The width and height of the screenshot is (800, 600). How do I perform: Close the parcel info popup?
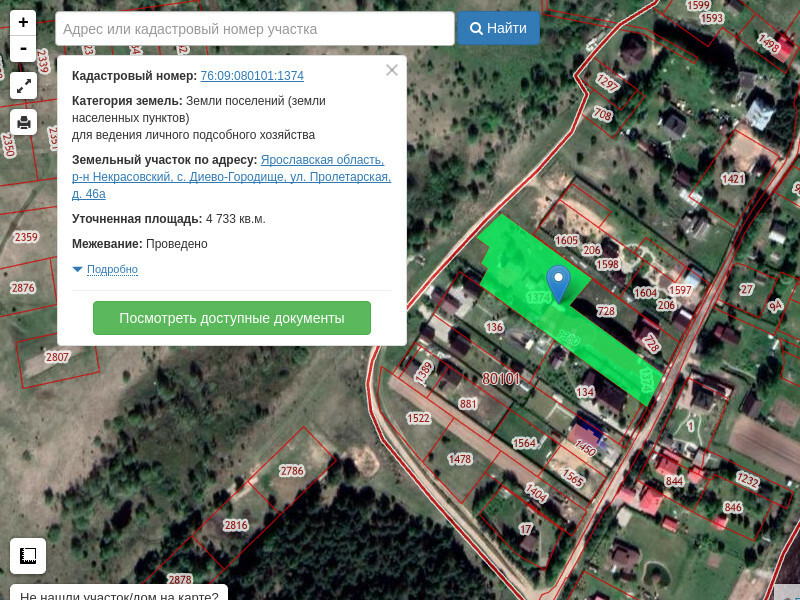[392, 70]
